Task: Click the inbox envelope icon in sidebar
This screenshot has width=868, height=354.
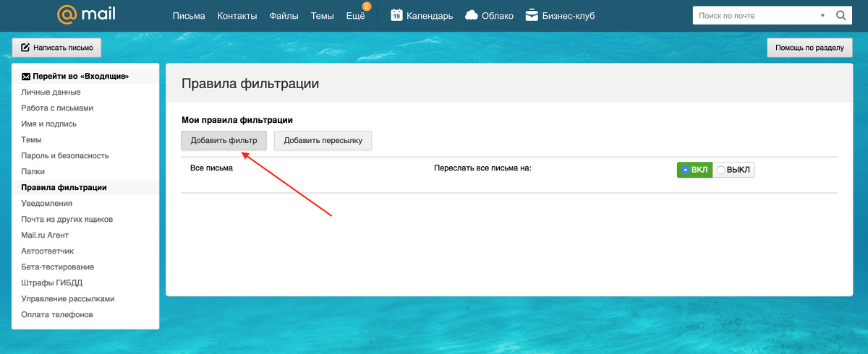Action: pyautogui.click(x=26, y=76)
